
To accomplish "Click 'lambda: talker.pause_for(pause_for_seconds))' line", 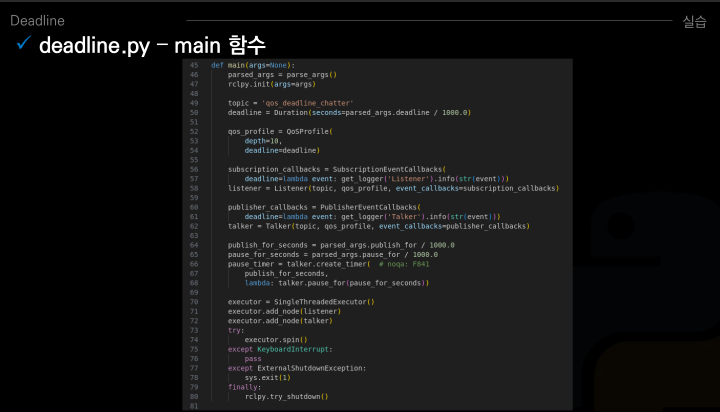I will tap(337, 283).
